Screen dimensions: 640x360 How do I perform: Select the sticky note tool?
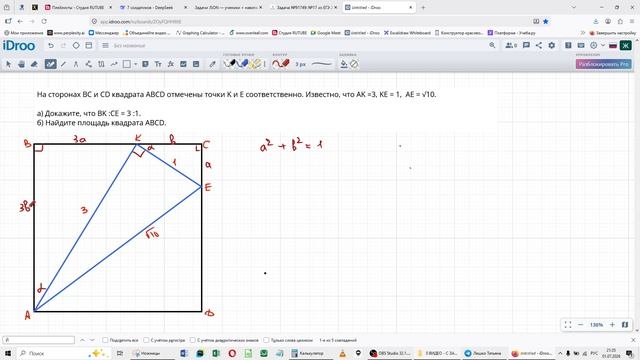click(x=145, y=64)
